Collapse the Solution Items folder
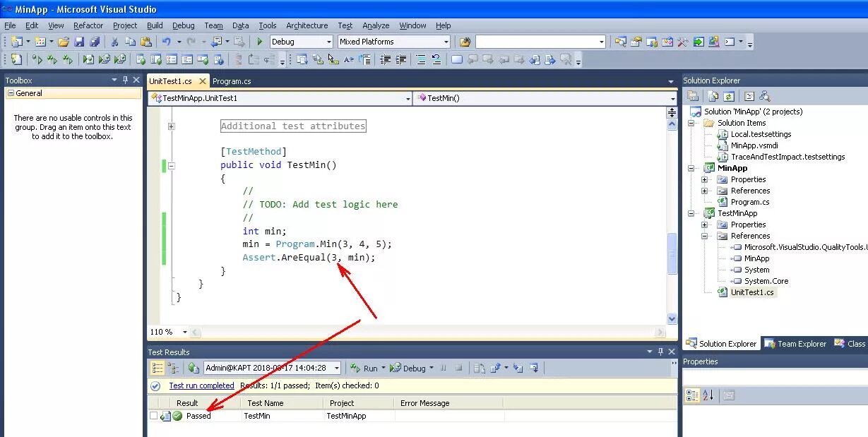This screenshot has height=437, width=868. tap(692, 123)
